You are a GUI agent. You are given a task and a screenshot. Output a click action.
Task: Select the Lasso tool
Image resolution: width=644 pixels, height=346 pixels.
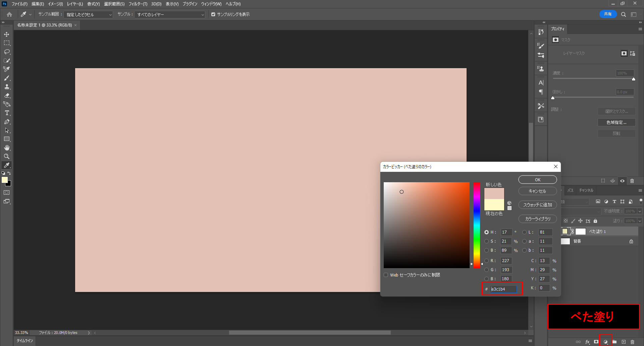(7, 52)
